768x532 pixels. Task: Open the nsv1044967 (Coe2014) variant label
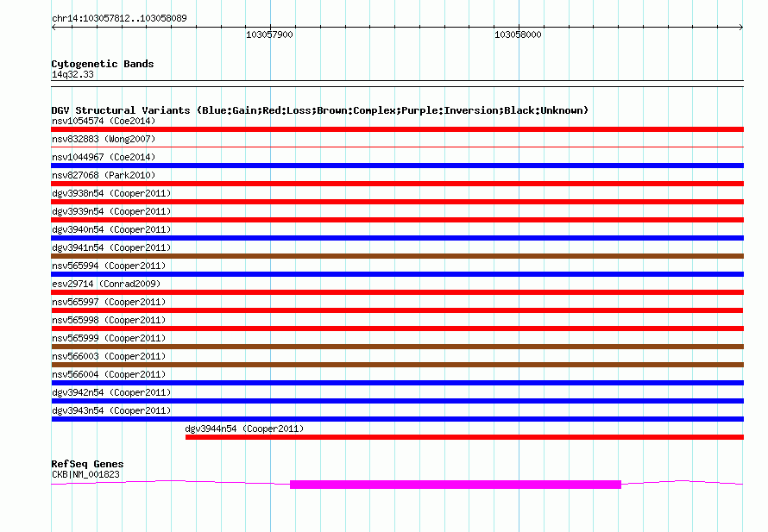(x=104, y=157)
